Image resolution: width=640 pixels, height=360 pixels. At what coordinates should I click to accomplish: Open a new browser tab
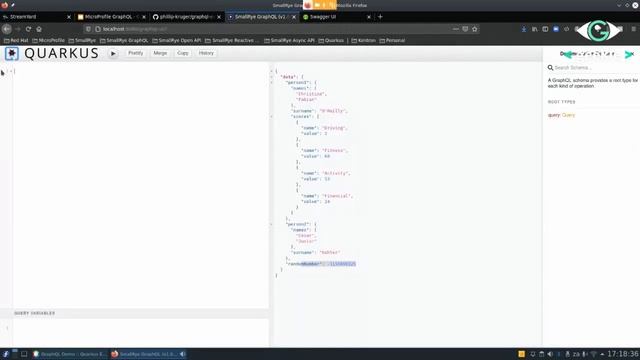(x=380, y=17)
